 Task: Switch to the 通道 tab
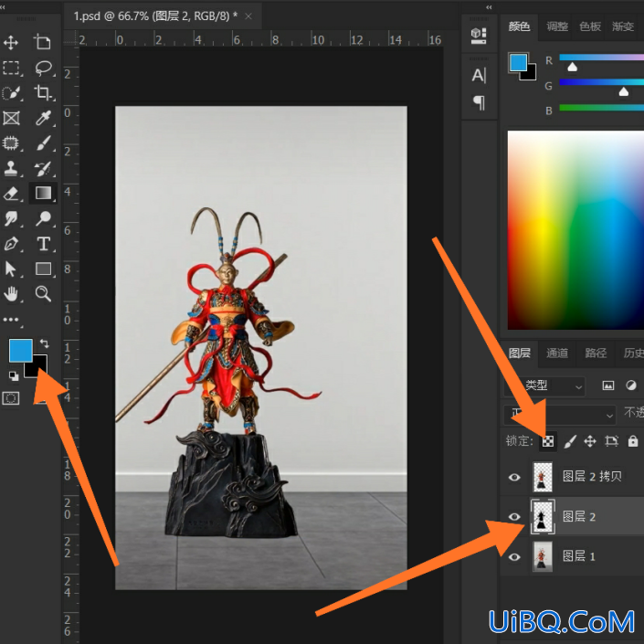click(557, 354)
